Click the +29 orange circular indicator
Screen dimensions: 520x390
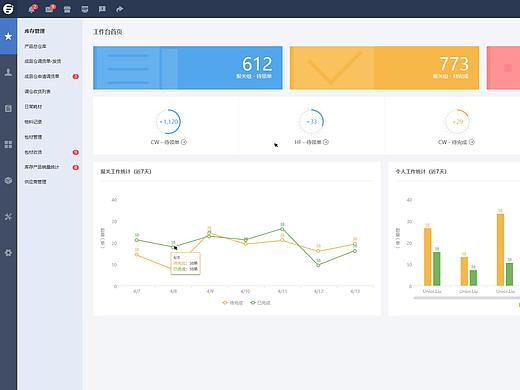pos(457,122)
